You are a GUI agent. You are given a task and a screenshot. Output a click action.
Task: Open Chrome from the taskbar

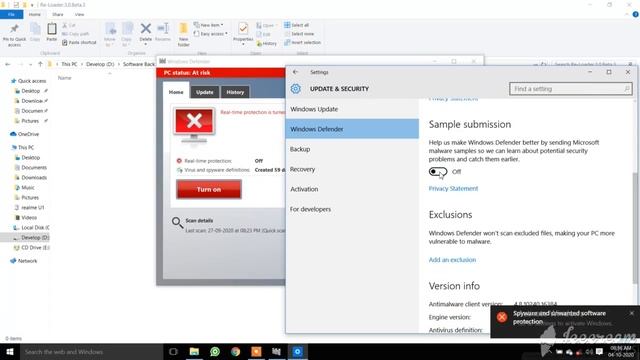pos(236,351)
